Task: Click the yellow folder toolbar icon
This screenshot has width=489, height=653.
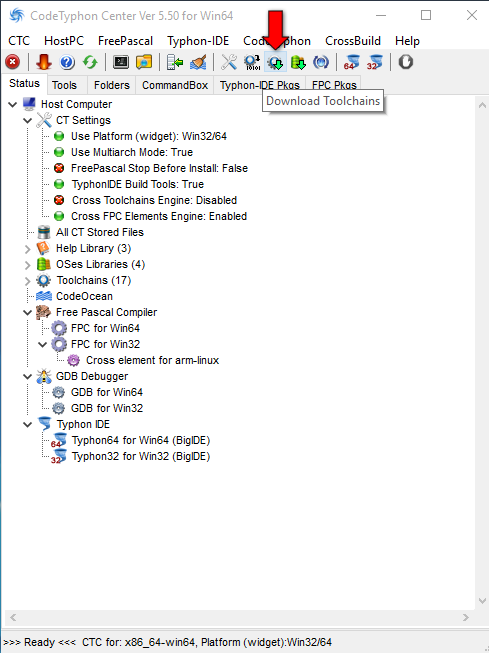Action: (x=144, y=62)
